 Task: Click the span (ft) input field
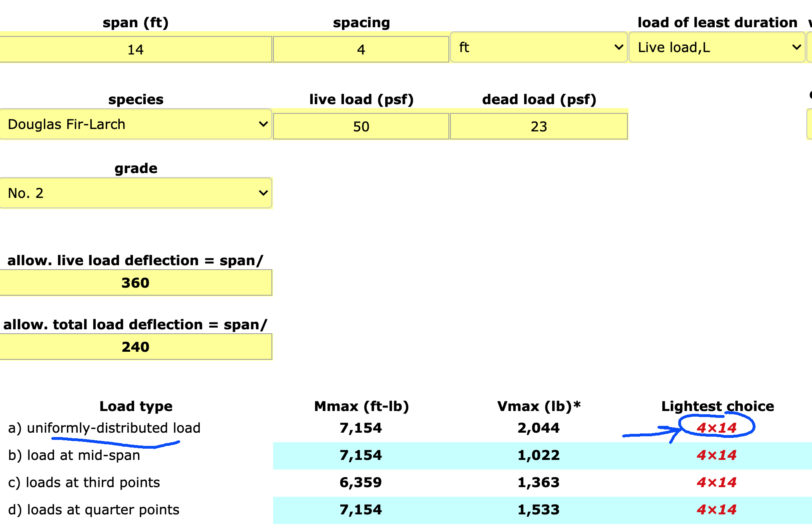point(135,49)
